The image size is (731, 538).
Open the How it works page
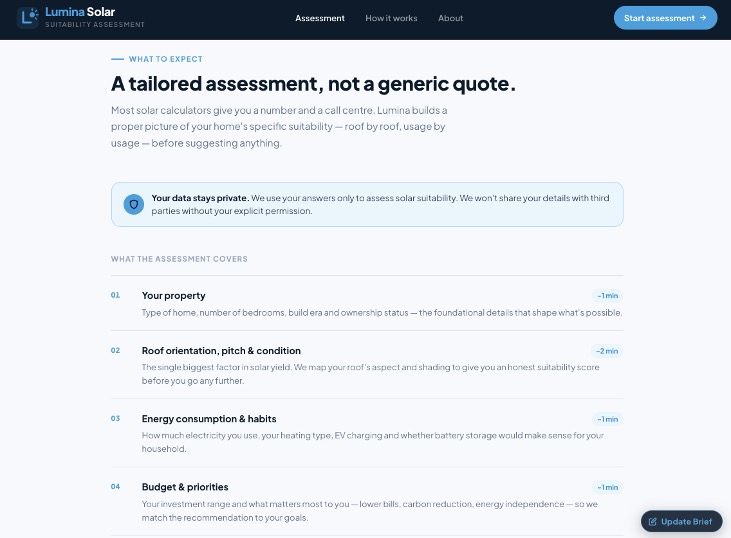tap(391, 18)
